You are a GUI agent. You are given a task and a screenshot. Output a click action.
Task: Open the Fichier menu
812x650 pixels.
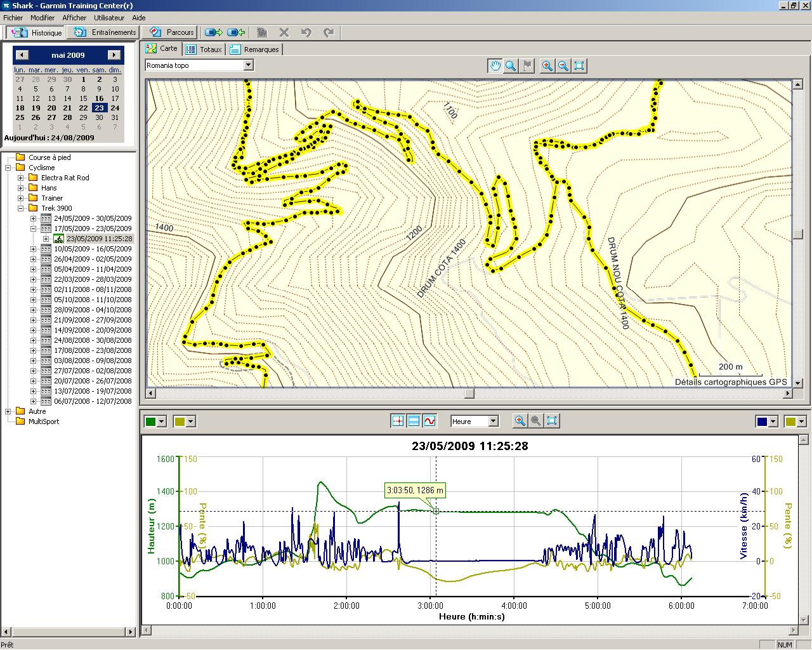click(13, 18)
